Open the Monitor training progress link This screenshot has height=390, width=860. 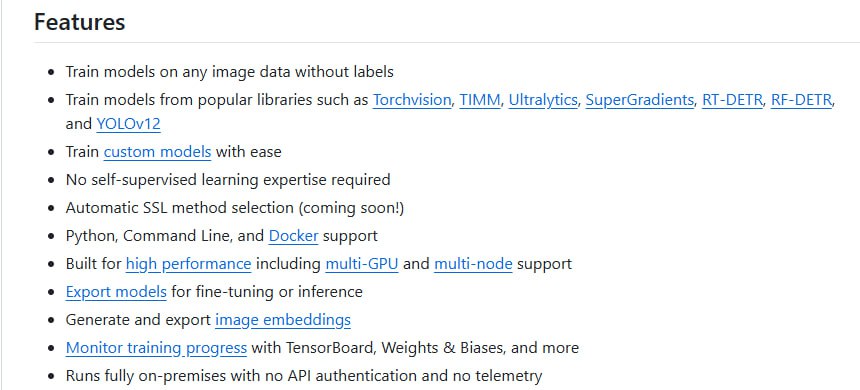pyautogui.click(x=156, y=348)
